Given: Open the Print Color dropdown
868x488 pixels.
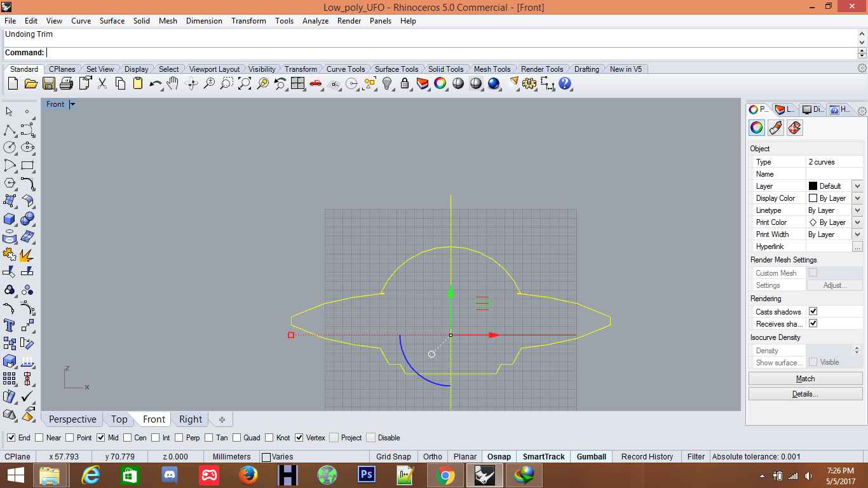Looking at the screenshot, I should [857, 222].
